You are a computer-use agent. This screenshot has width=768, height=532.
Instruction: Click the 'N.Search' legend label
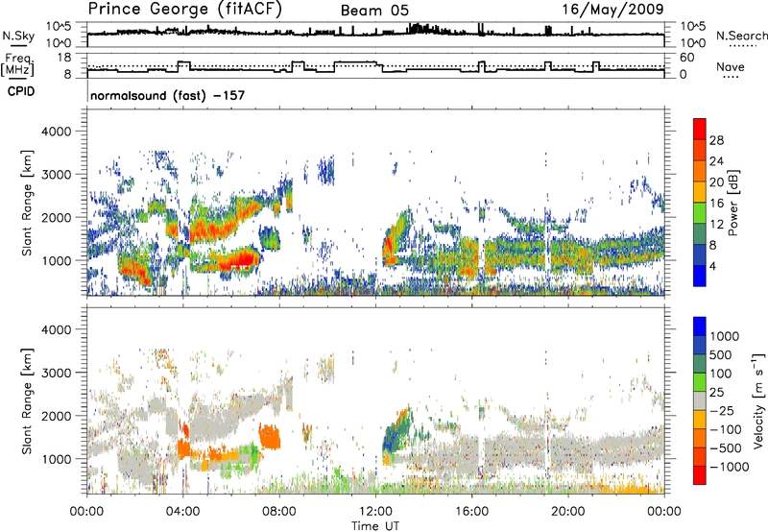741,36
